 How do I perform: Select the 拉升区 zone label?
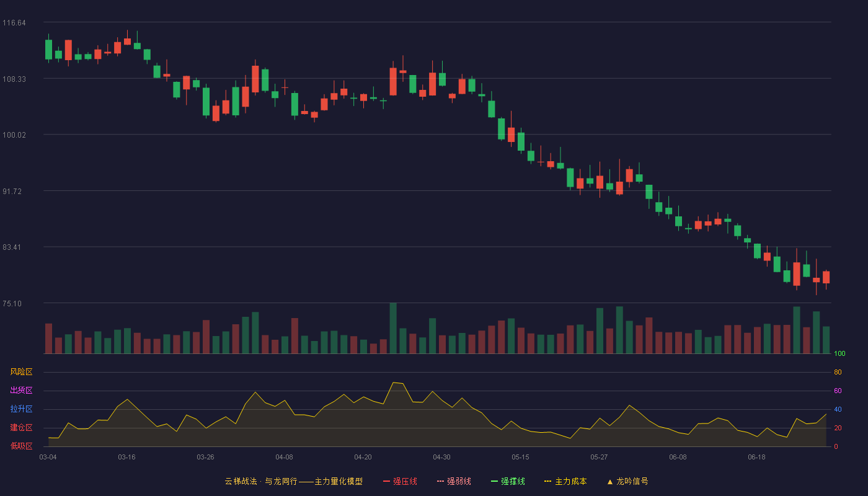21,409
